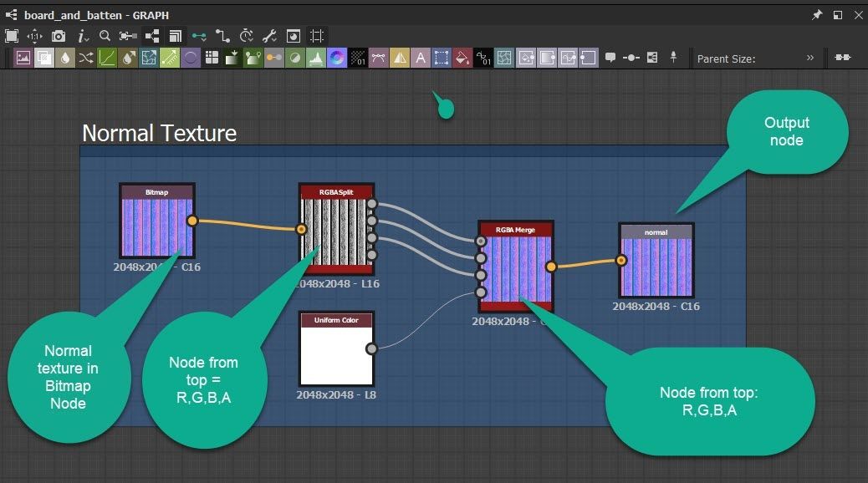
Task: Expand the toolbar overflow chevron near Parent Size
Action: click(x=809, y=58)
